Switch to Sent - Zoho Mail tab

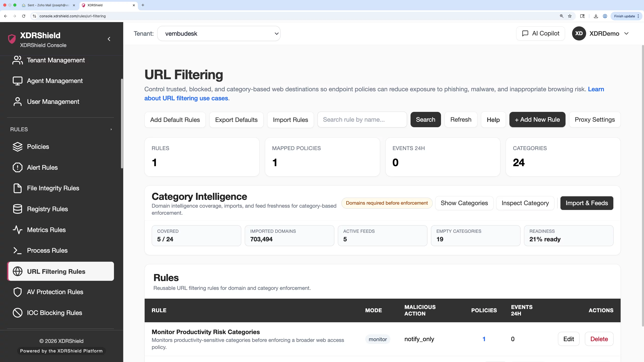pos(49,5)
